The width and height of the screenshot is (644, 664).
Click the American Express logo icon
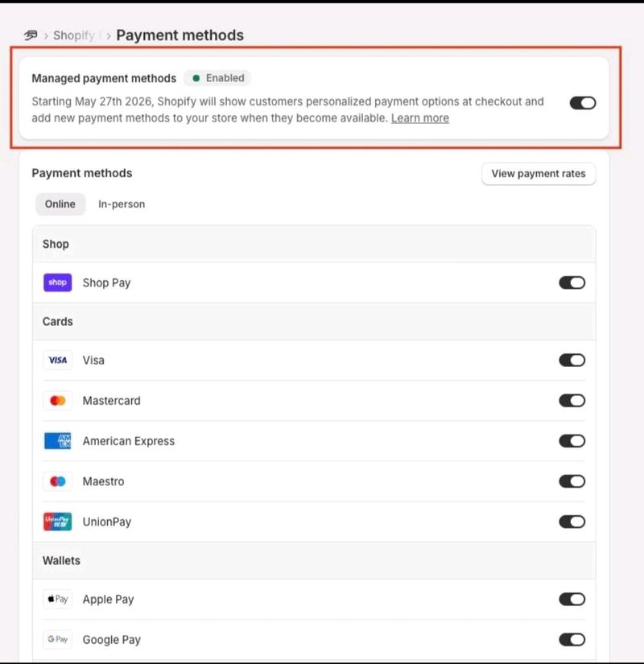tap(58, 441)
